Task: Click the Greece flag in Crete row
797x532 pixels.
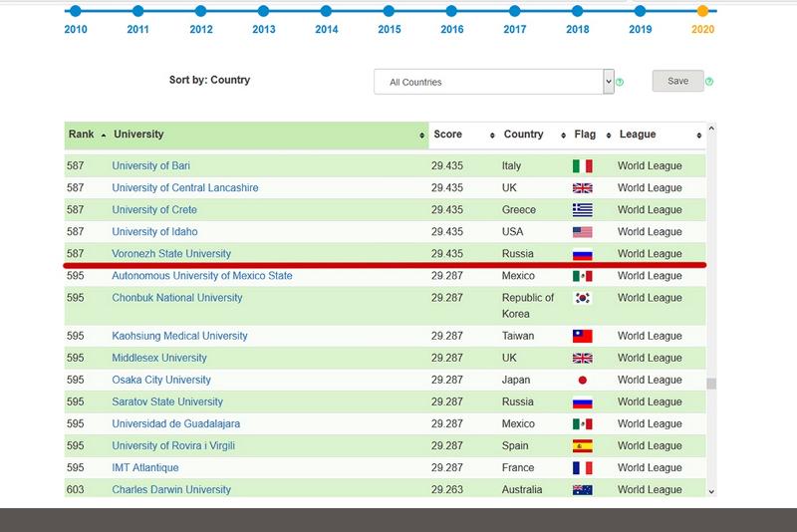Action: pos(582,210)
